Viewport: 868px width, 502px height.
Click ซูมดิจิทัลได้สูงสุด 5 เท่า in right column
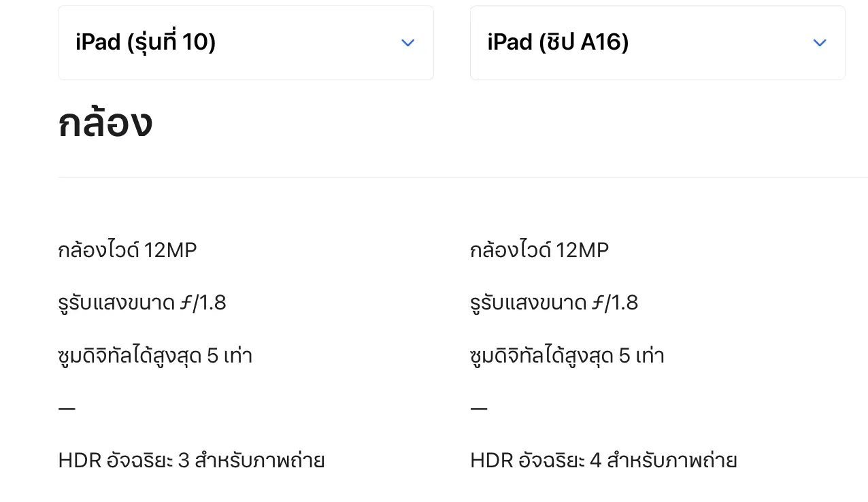pyautogui.click(x=567, y=356)
